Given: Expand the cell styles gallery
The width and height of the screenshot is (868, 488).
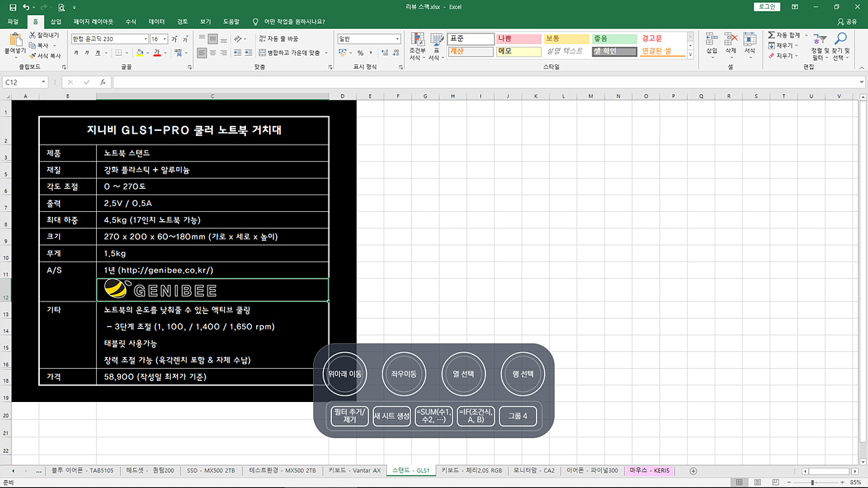Looking at the screenshot, I should tap(690, 55).
